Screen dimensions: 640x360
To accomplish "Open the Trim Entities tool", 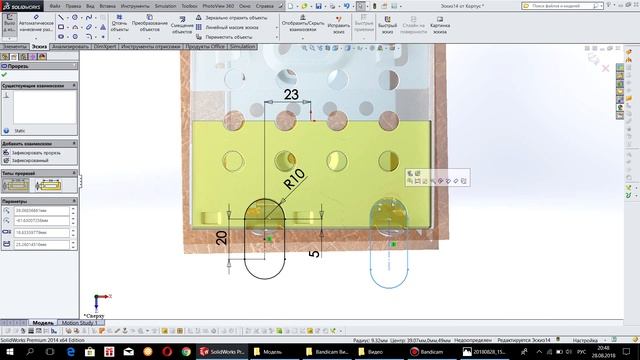I will coord(119,23).
